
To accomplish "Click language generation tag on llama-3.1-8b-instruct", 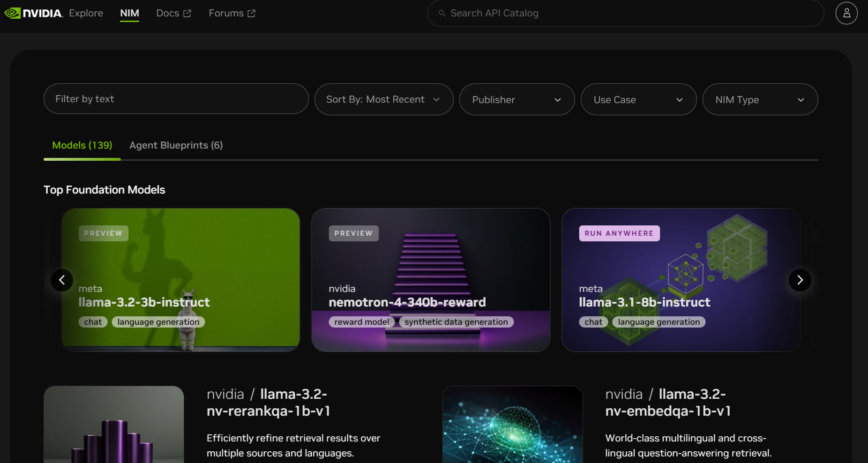I will pos(659,322).
